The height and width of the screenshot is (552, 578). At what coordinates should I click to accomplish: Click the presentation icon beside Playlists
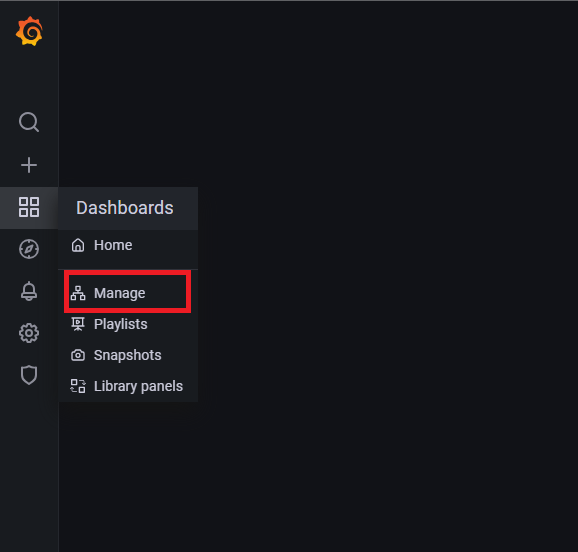[78, 324]
